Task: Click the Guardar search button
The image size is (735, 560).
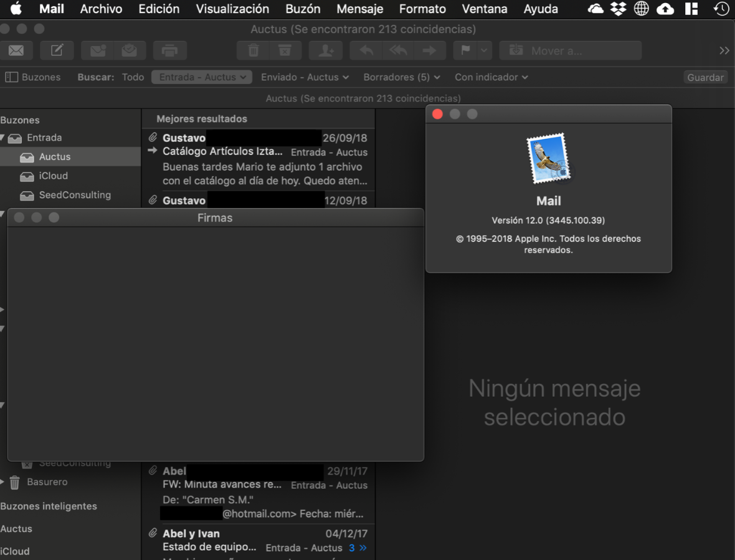Action: (x=705, y=77)
